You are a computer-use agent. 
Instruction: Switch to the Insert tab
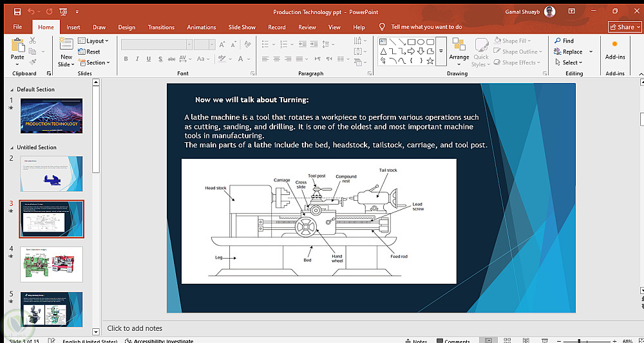click(x=73, y=27)
